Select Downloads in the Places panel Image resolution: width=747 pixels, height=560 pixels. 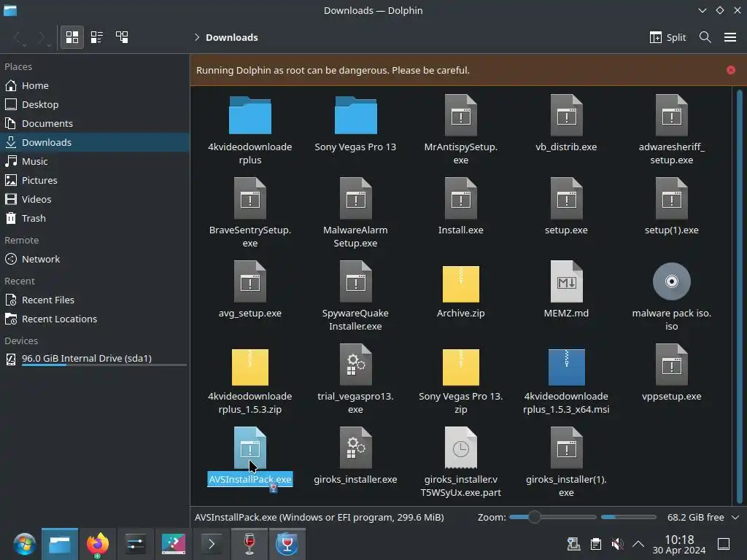point(94,142)
